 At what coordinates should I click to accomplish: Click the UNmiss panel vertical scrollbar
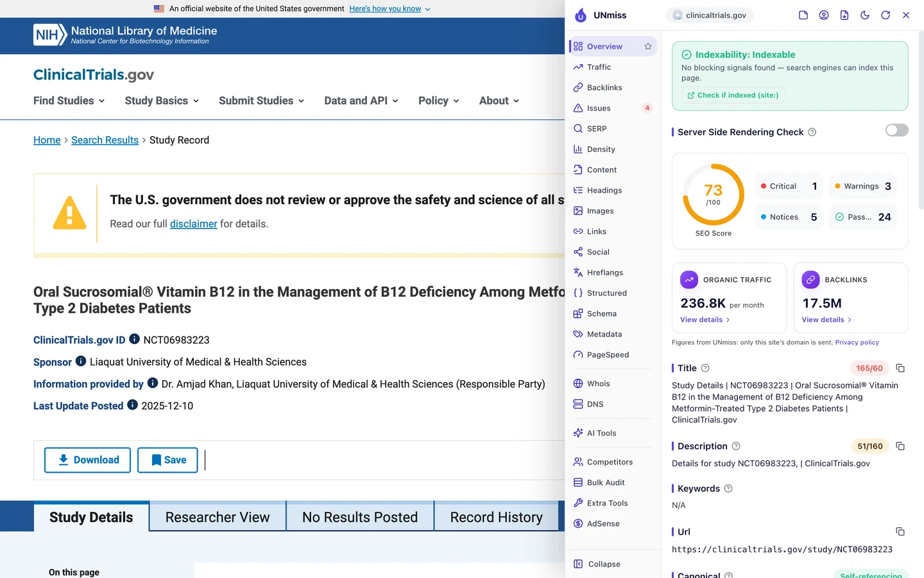tap(921, 122)
